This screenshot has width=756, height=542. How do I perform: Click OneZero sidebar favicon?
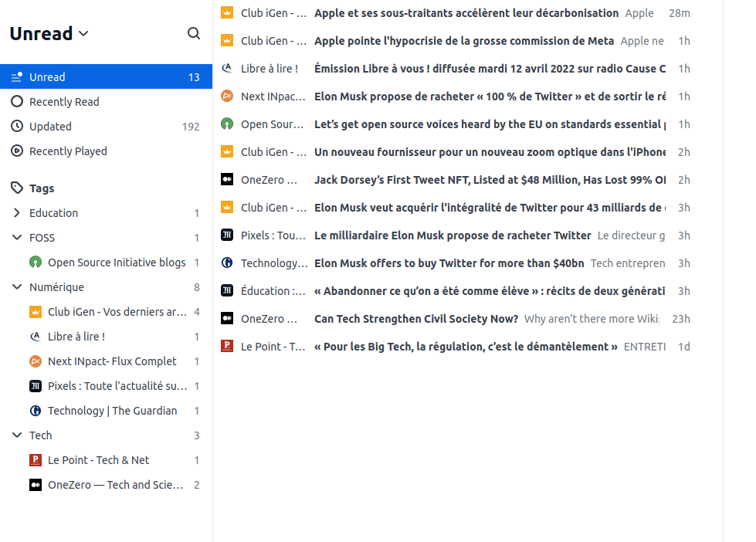[x=36, y=485]
